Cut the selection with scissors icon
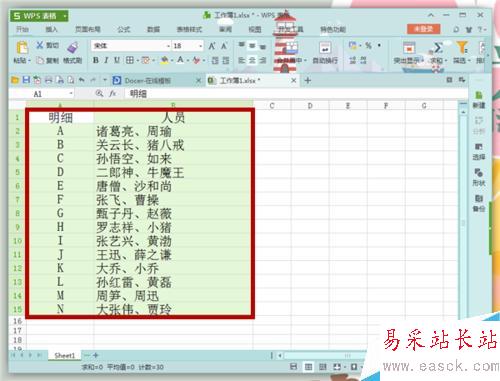 pos(40,45)
